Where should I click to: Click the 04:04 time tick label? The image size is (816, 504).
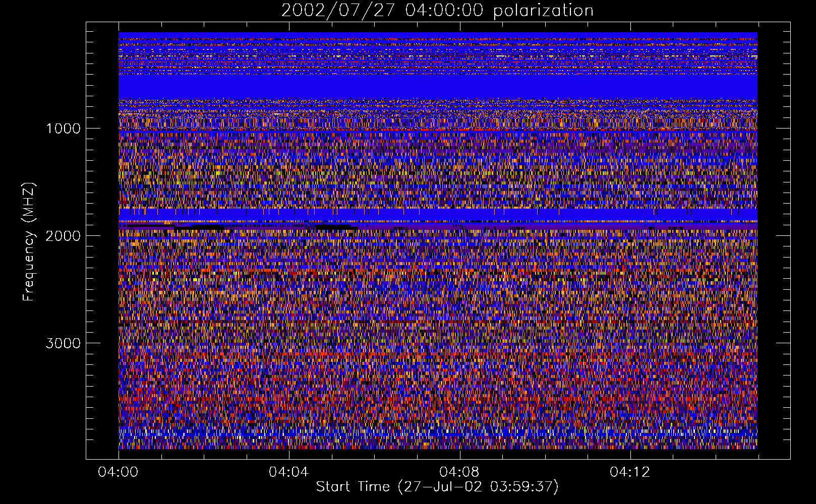[x=289, y=472]
